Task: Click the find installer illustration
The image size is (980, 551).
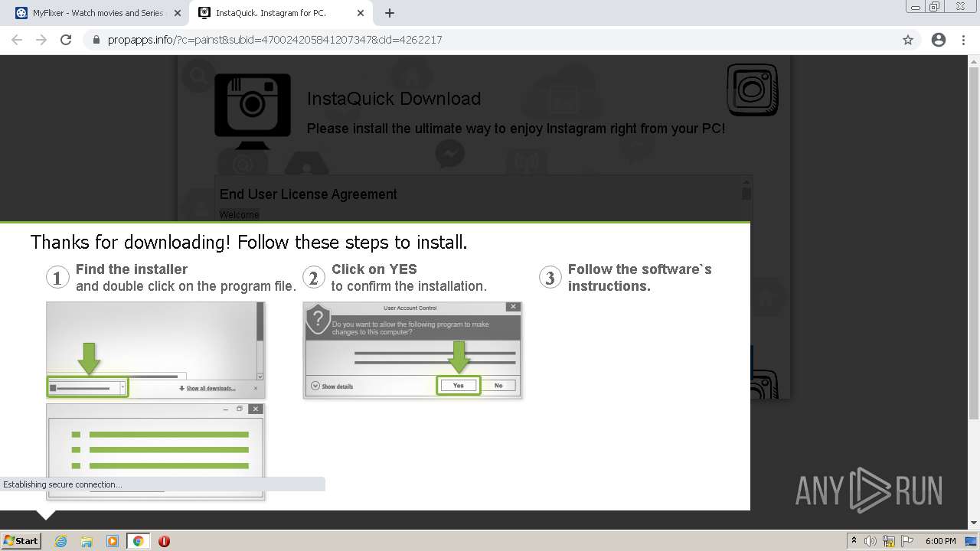Action: click(x=155, y=350)
